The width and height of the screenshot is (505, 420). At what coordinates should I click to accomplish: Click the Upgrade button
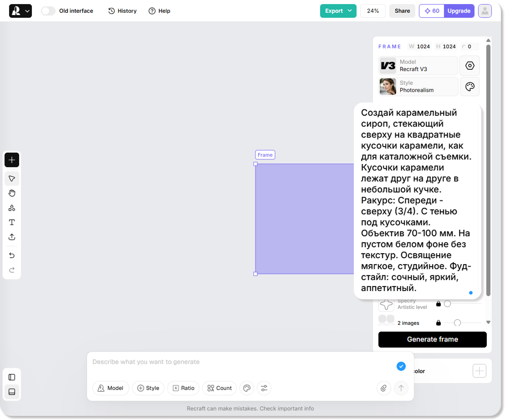[459, 11]
